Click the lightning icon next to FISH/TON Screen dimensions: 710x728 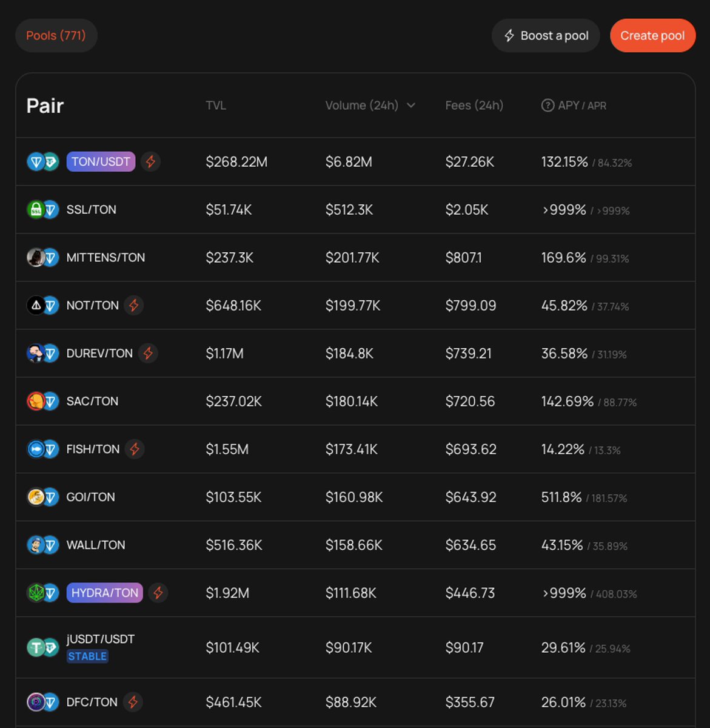(135, 449)
